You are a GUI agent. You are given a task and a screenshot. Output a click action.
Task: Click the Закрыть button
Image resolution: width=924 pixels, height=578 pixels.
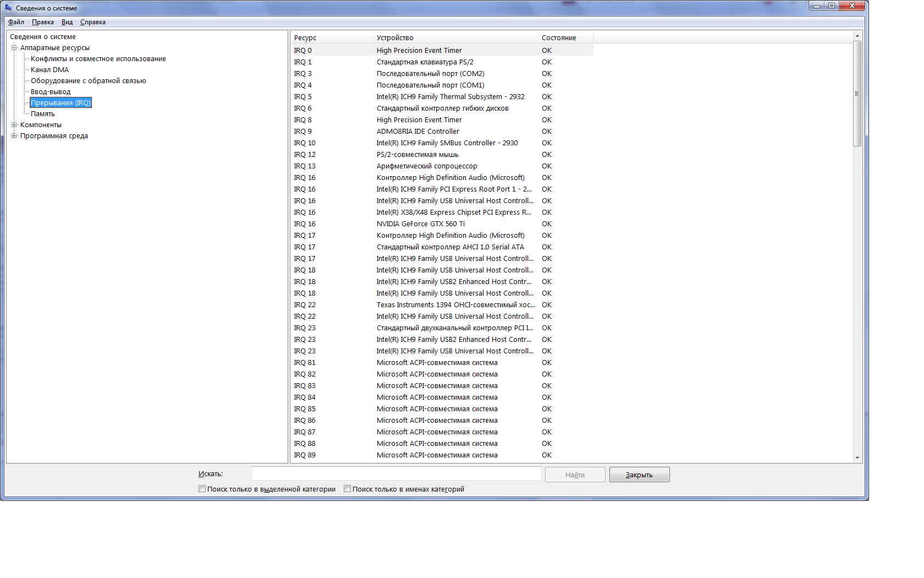pyautogui.click(x=639, y=475)
